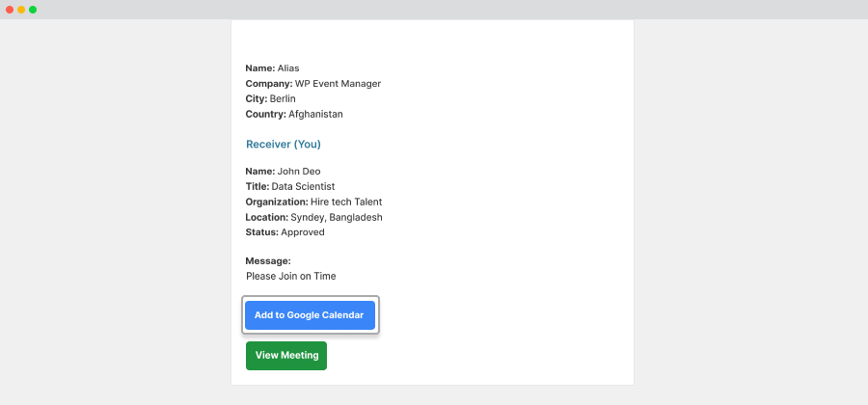Click the Location: field label
This screenshot has width=868, height=405.
(267, 217)
